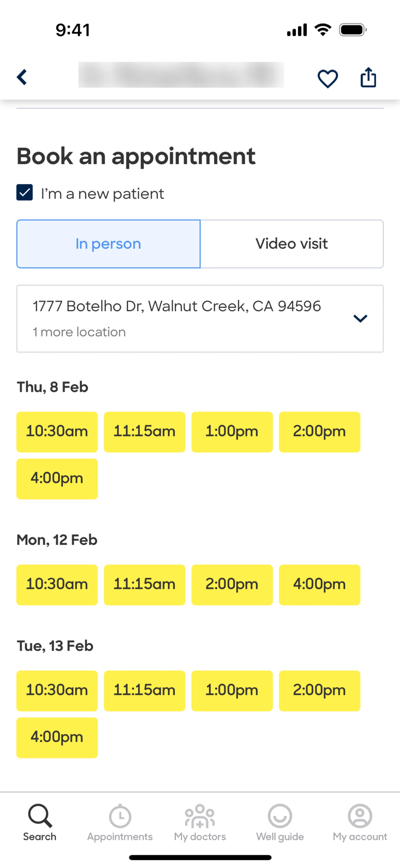Pick the 4:00pm slot on Thu, 8 Feb
Image resolution: width=400 pixels, height=868 pixels.
57,478
